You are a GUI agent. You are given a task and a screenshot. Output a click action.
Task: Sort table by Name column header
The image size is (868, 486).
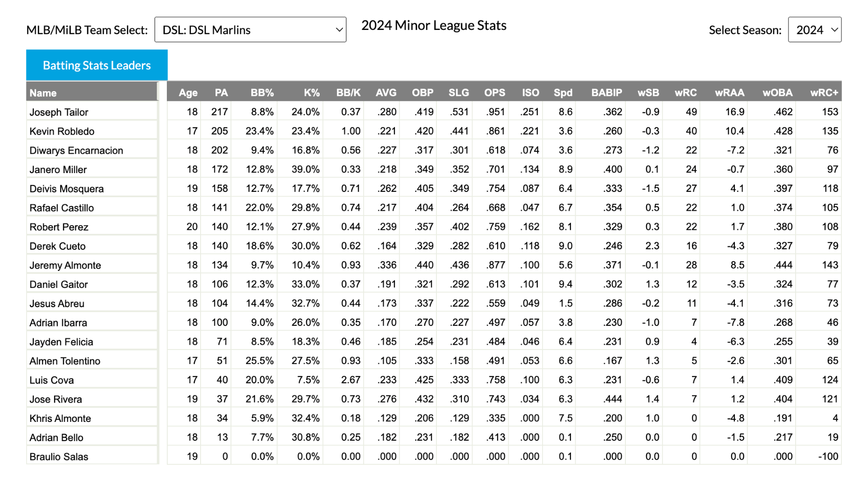(x=43, y=93)
